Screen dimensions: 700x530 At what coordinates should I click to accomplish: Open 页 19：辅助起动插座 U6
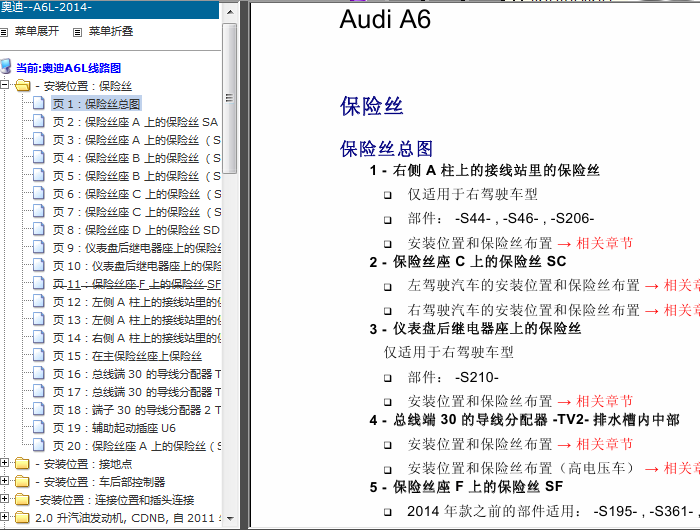[114, 428]
